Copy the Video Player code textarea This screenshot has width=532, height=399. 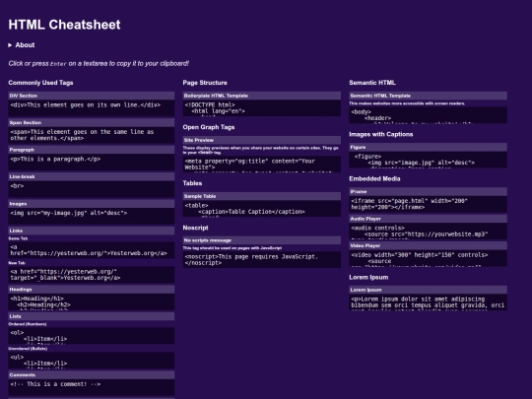click(x=429, y=258)
